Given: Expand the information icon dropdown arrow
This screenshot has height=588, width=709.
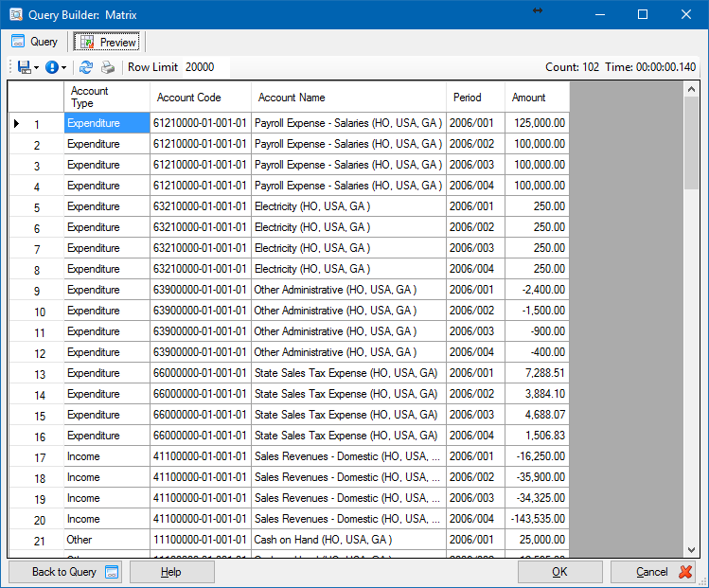Looking at the screenshot, I should click(x=63, y=68).
